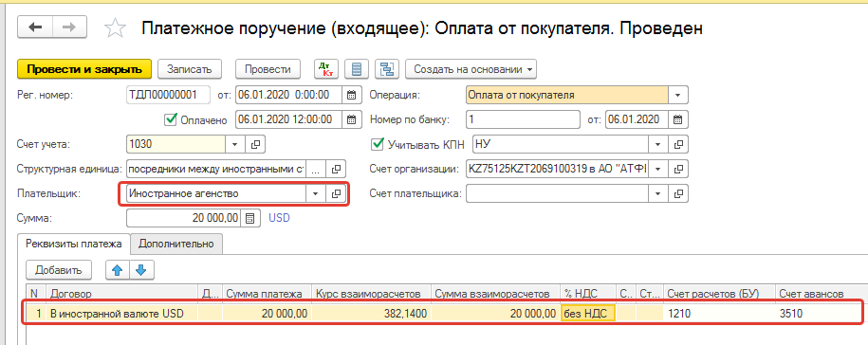Open calculator for Сумма field
Image resolution: width=868 pixels, height=345 pixels.
click(x=249, y=218)
